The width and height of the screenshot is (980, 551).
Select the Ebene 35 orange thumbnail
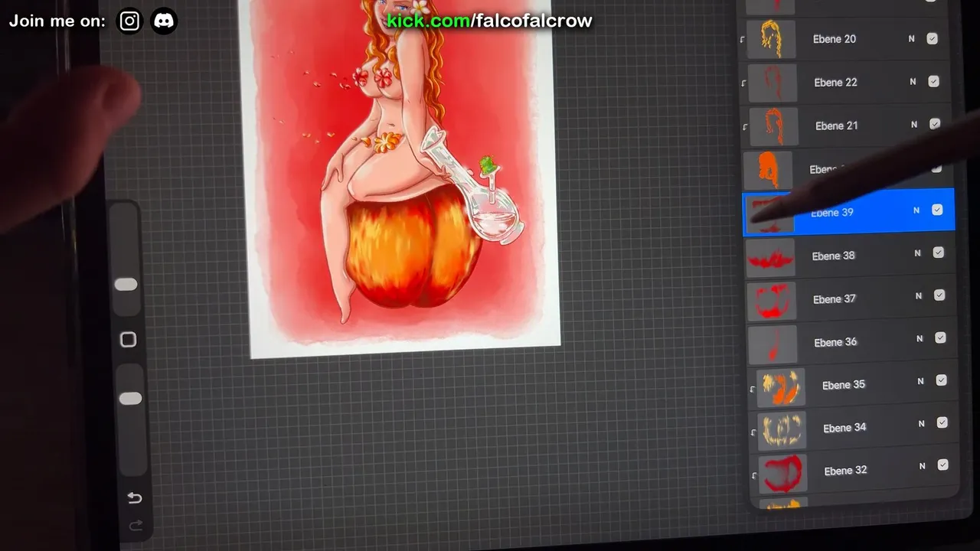click(781, 386)
